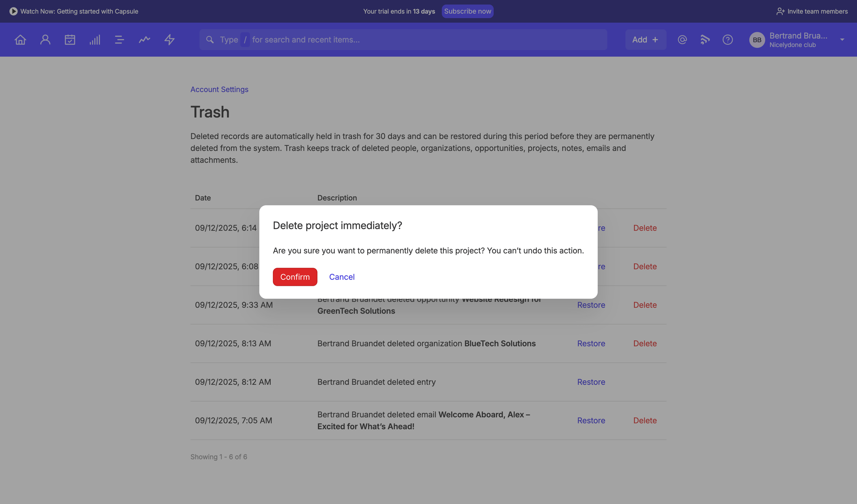This screenshot has height=504, width=857.
Task: Delete the BlueTech Solutions row
Action: 645,344
